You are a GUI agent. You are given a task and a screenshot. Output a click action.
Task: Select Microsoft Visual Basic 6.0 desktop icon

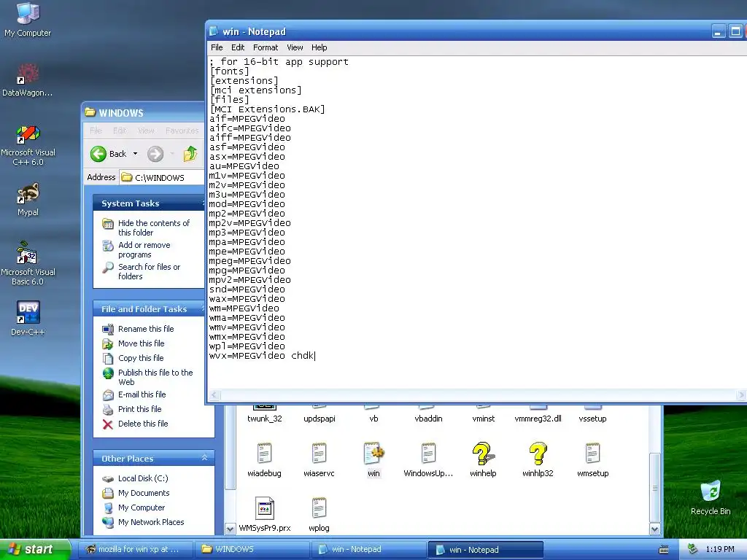[x=28, y=264]
